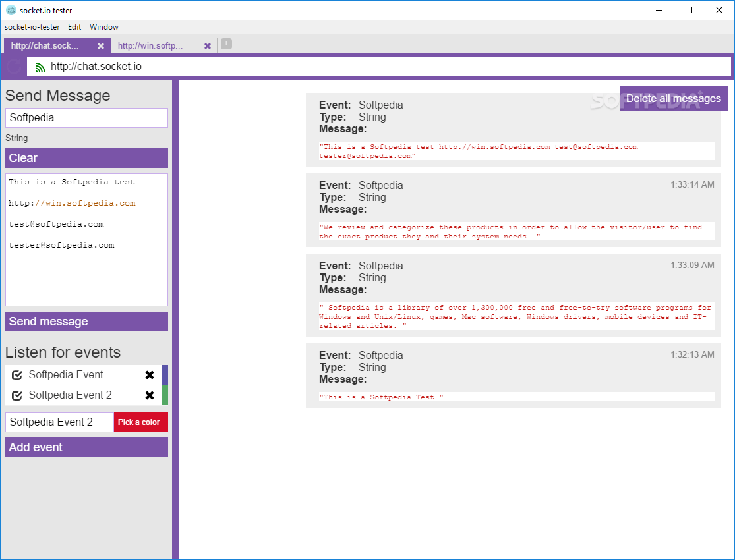Click the blue color swatch of Softpedia Event
The height and width of the screenshot is (560, 735).
(x=165, y=375)
